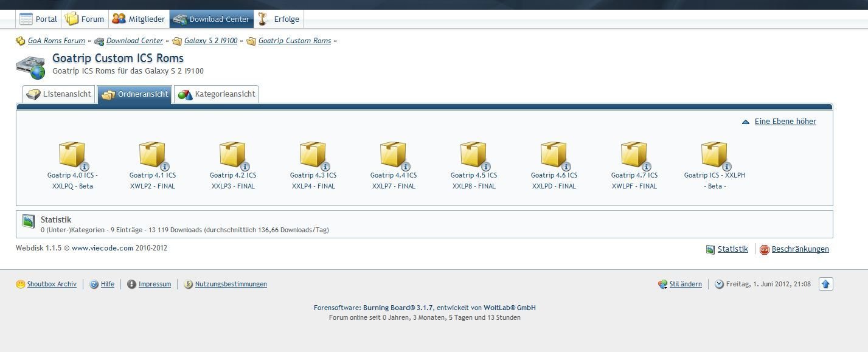Click the label Goatrip 4.4 ICS XXLP7 - FINAL
868x352 pixels.
(x=394, y=181)
